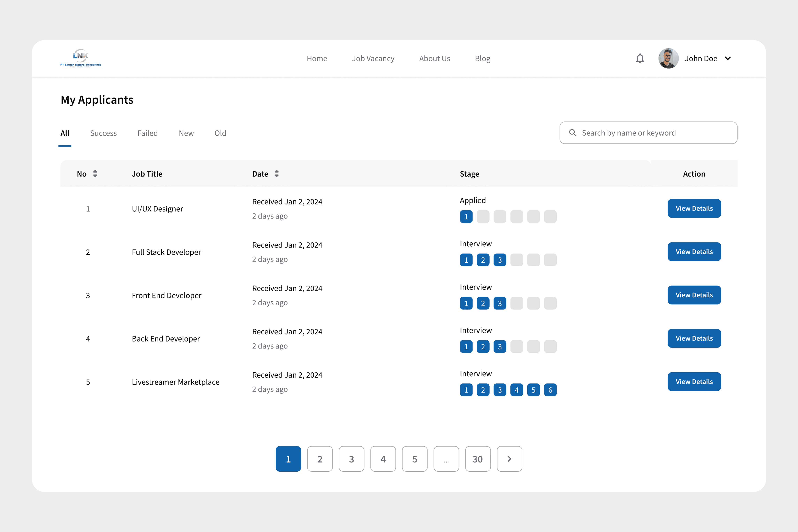This screenshot has width=798, height=532.
Task: Open the About Us page
Action: 434,58
